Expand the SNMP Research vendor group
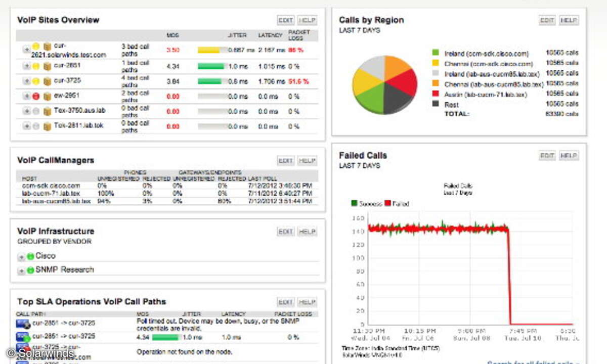 click(x=21, y=270)
